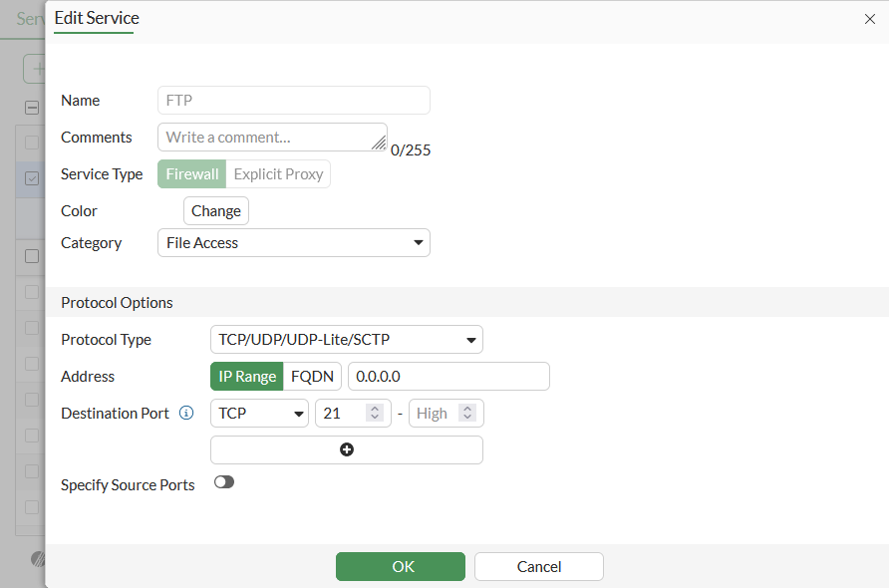The width and height of the screenshot is (889, 588).
Task: Click the High port number field
Action: 435,414
